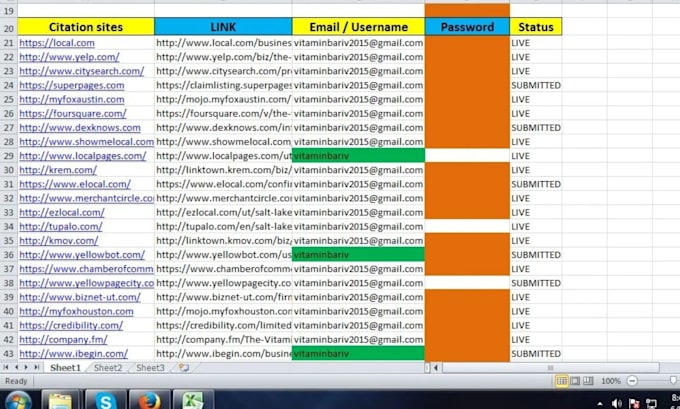Open Excel taskbar icon
The width and height of the screenshot is (680, 409).
pos(193,400)
